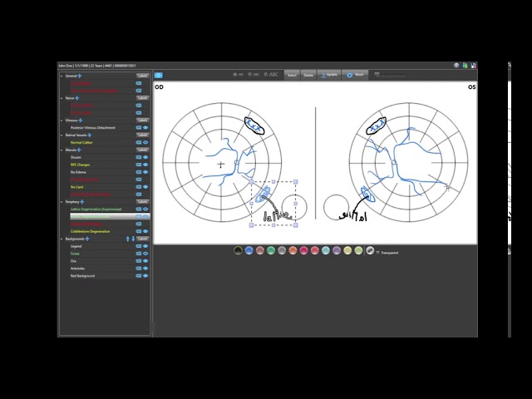The image size is (532, 399).
Task: Pick the green color swatch
Action: coord(271,251)
